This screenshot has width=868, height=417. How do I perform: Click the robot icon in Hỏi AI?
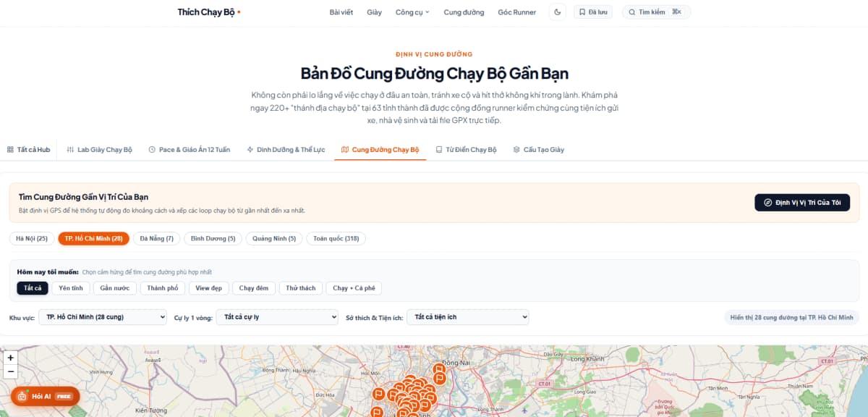pos(22,396)
